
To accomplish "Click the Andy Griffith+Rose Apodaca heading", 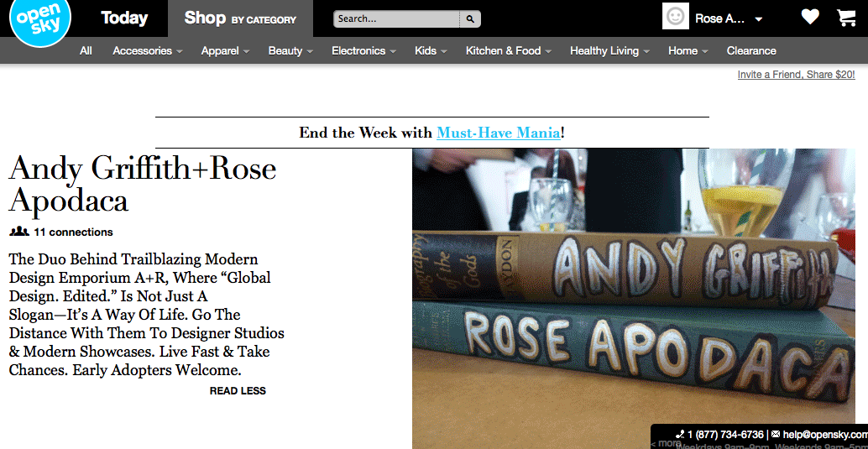I will (x=142, y=184).
